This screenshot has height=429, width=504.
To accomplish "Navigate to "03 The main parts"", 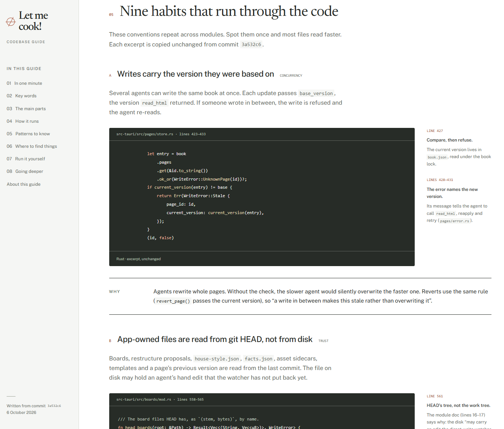I will click(x=26, y=109).
